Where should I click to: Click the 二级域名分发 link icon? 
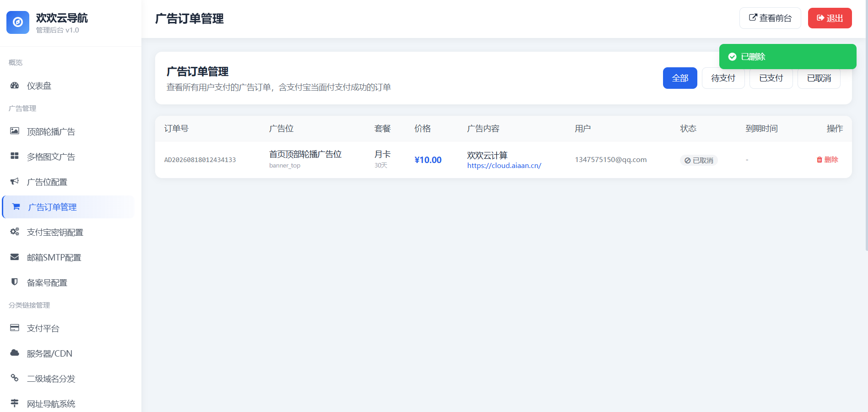point(15,379)
